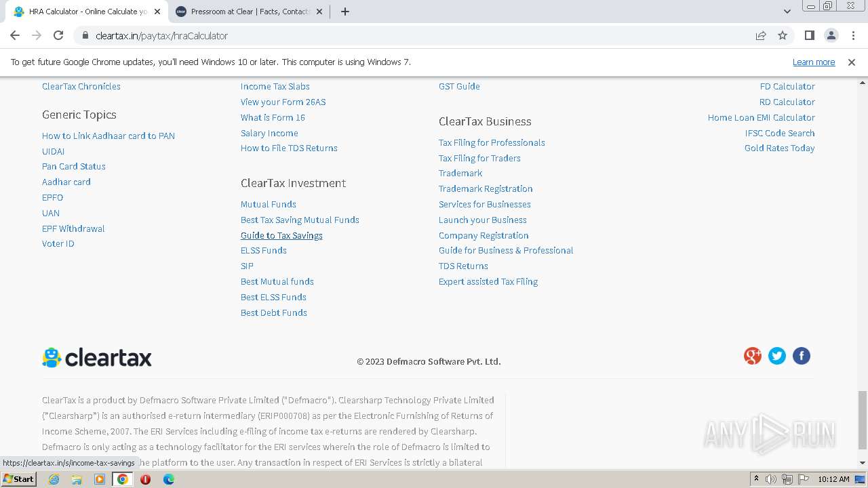Open Mutual Funds link
Image resolution: width=868 pixels, height=488 pixels.
[x=269, y=204]
